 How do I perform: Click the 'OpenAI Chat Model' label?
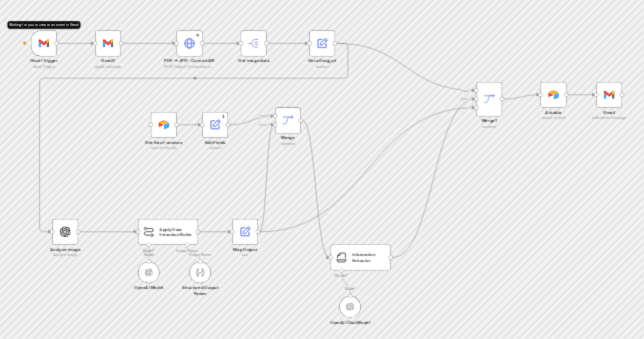(349, 322)
